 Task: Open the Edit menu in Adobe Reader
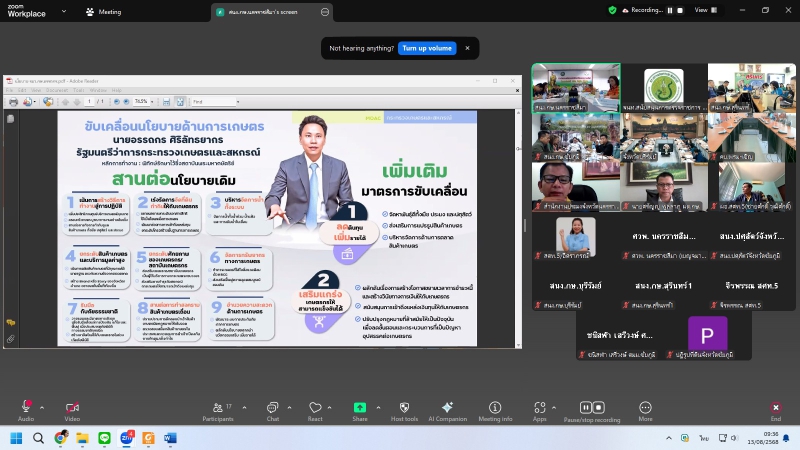[x=22, y=90]
